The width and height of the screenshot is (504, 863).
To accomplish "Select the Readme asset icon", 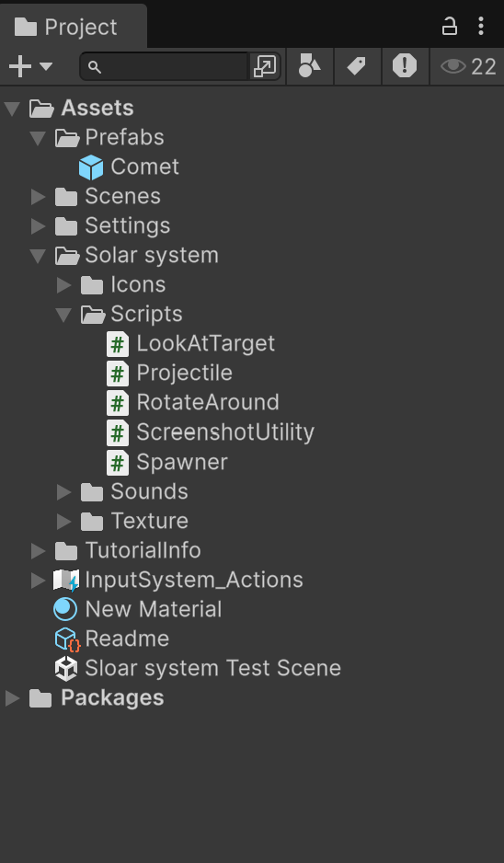I will [67, 639].
